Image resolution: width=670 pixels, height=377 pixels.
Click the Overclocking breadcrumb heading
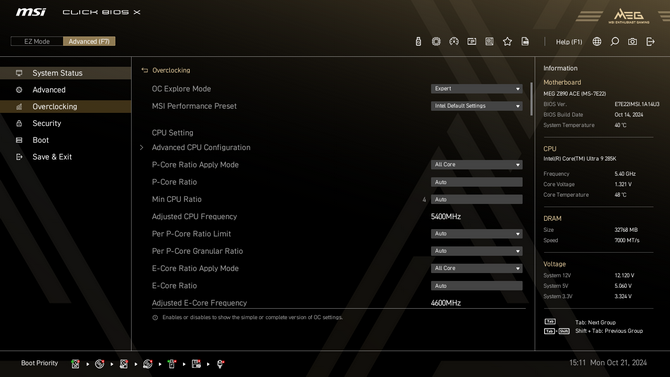pos(171,70)
